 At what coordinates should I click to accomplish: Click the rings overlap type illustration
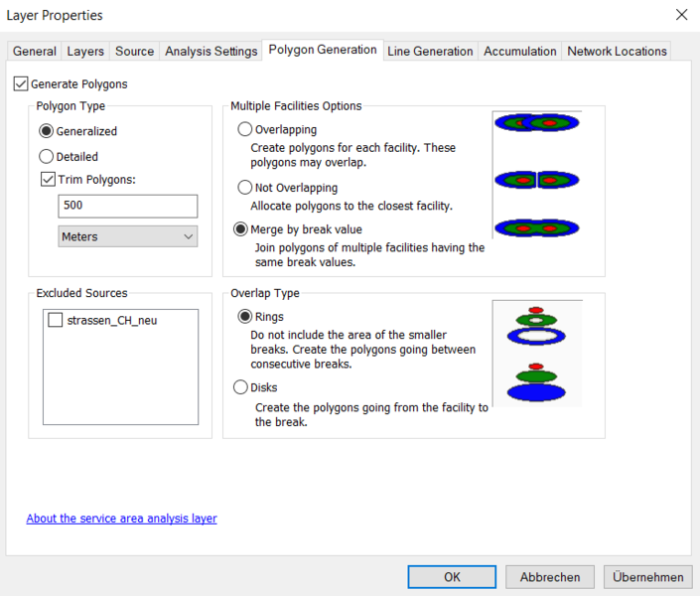[x=536, y=324]
